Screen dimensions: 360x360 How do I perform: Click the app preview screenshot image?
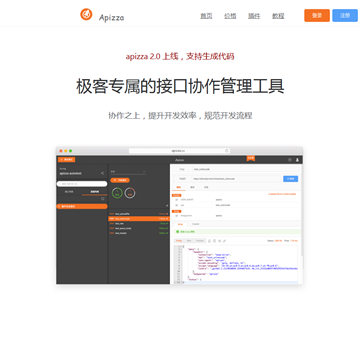[180, 215]
